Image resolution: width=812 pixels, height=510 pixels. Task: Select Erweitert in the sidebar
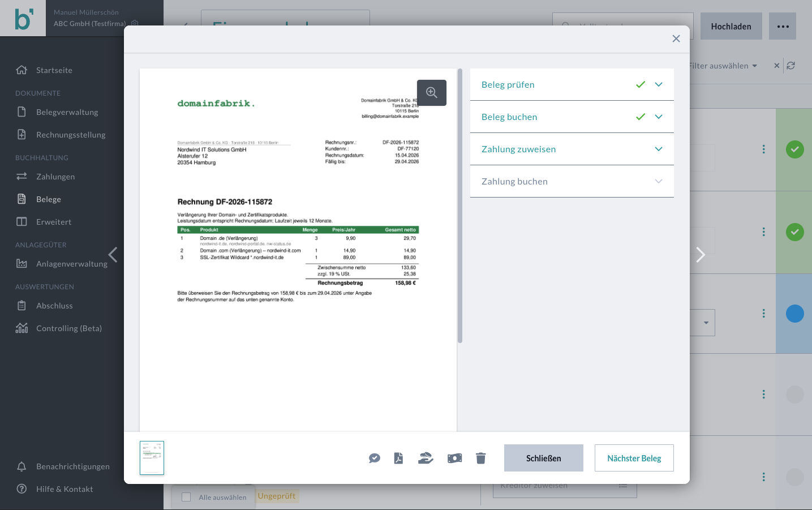(54, 222)
